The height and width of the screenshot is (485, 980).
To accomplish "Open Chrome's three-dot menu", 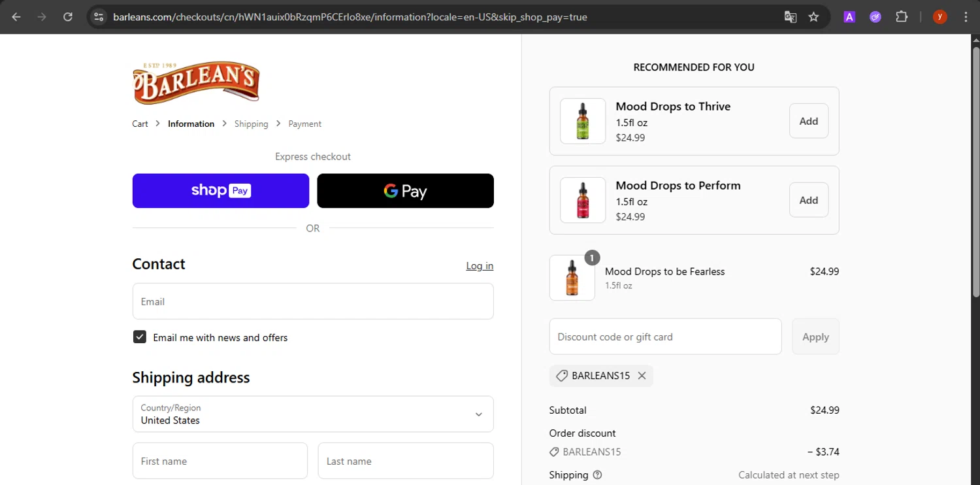I will click(965, 17).
